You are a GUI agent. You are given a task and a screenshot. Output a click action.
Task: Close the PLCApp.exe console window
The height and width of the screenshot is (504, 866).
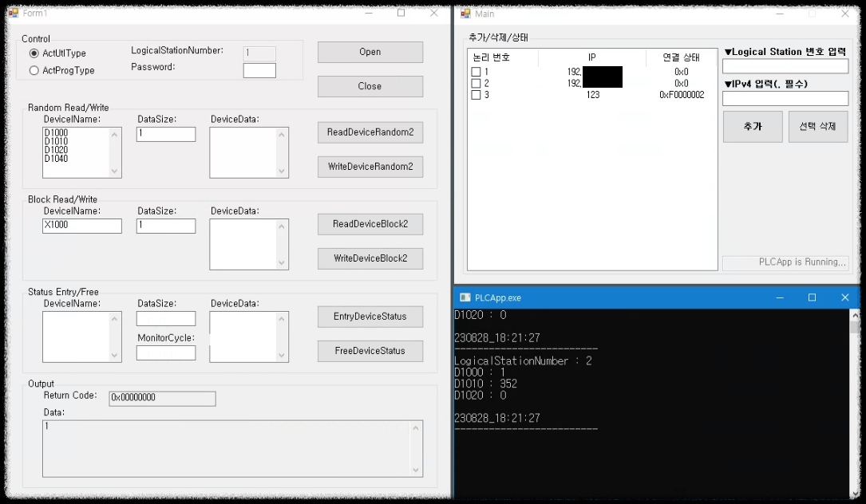pos(844,297)
